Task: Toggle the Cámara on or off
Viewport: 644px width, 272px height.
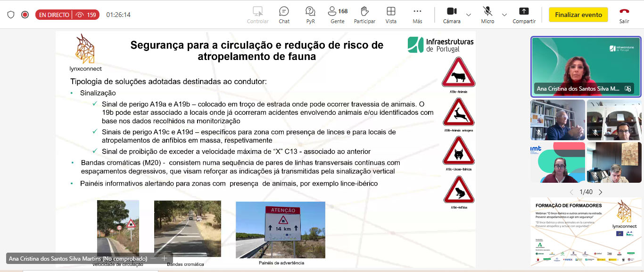Action: tap(452, 15)
